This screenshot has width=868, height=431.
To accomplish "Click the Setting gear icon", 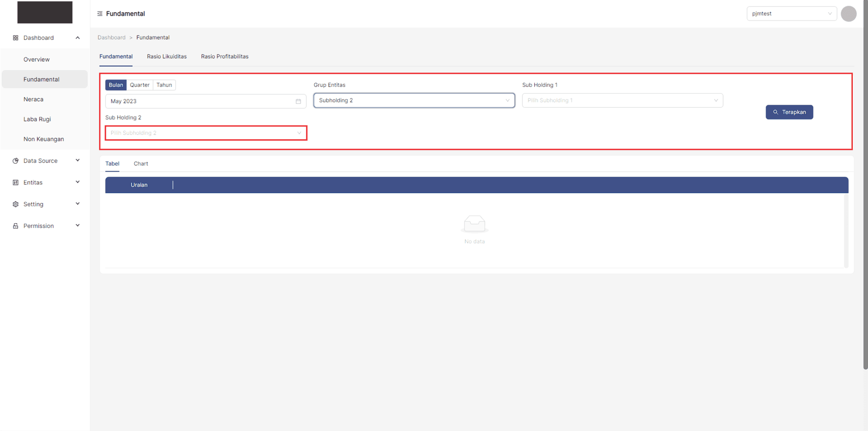I will tap(16, 204).
